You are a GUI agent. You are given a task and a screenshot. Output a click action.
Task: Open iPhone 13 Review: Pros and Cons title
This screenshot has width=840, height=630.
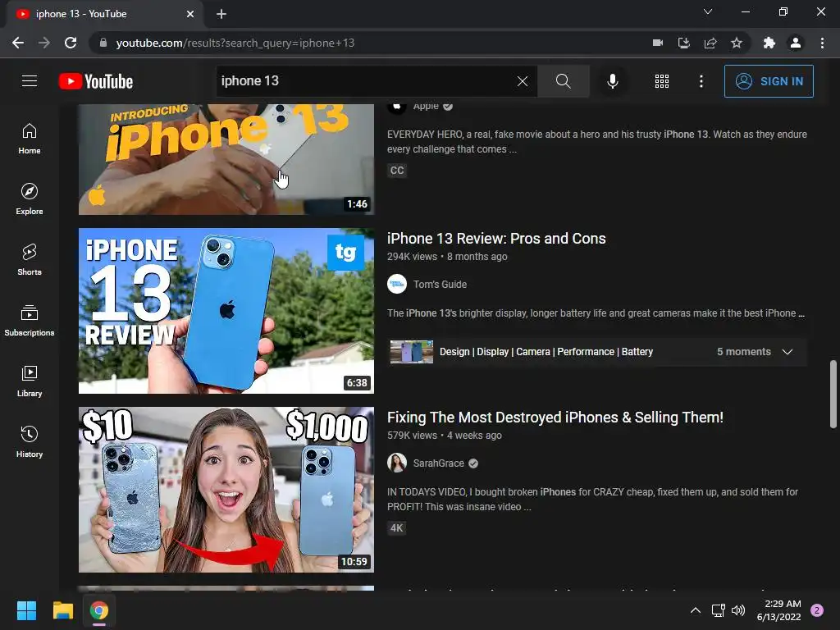(496, 239)
